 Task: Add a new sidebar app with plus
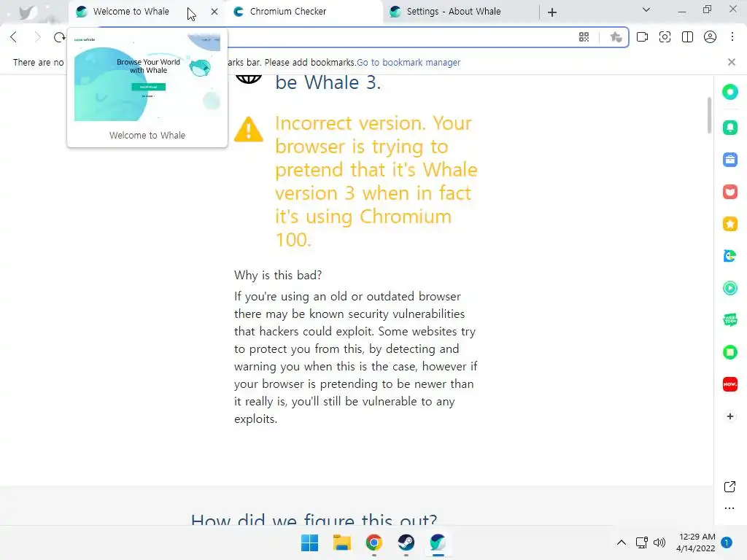point(729,416)
